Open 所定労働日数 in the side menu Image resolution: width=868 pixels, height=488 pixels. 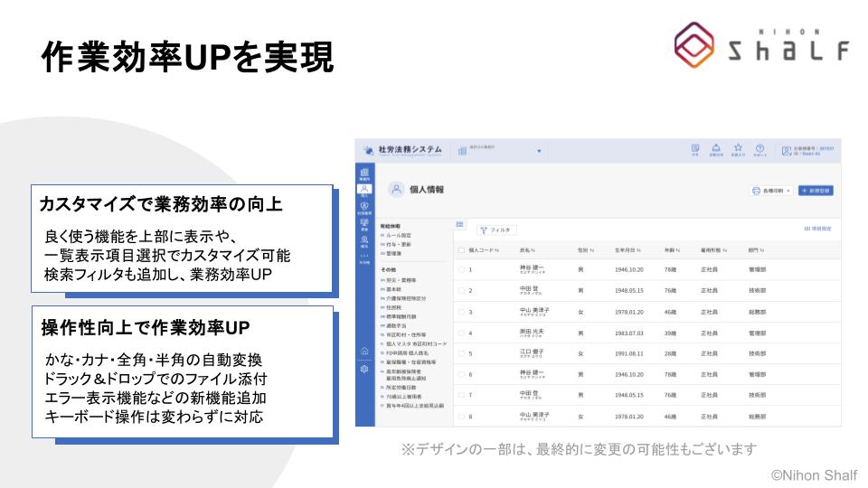coord(401,388)
